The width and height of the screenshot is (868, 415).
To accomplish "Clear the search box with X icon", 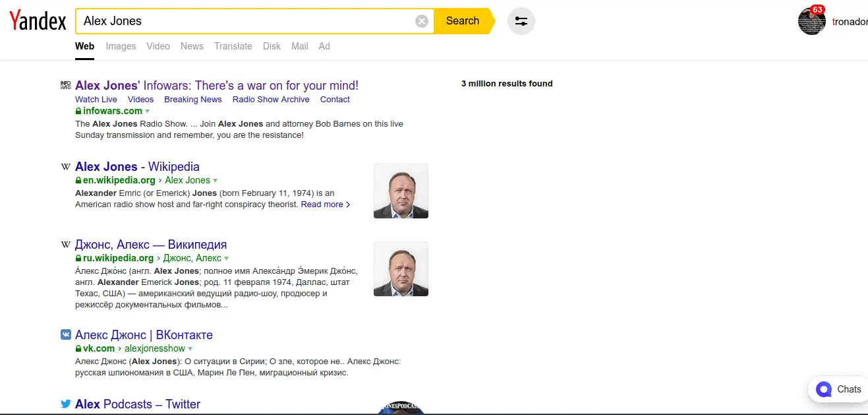I will tap(422, 21).
